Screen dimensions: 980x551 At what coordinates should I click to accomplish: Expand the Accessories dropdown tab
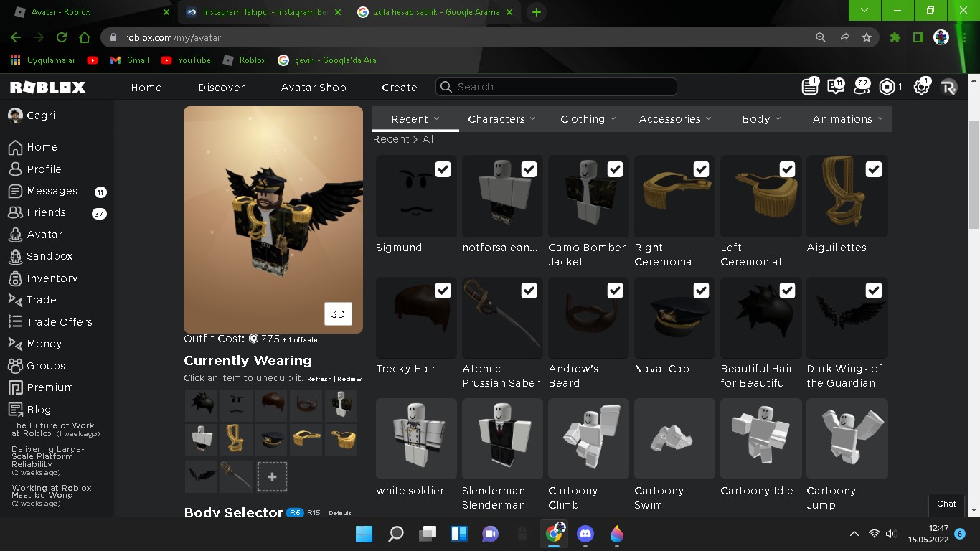click(x=675, y=119)
